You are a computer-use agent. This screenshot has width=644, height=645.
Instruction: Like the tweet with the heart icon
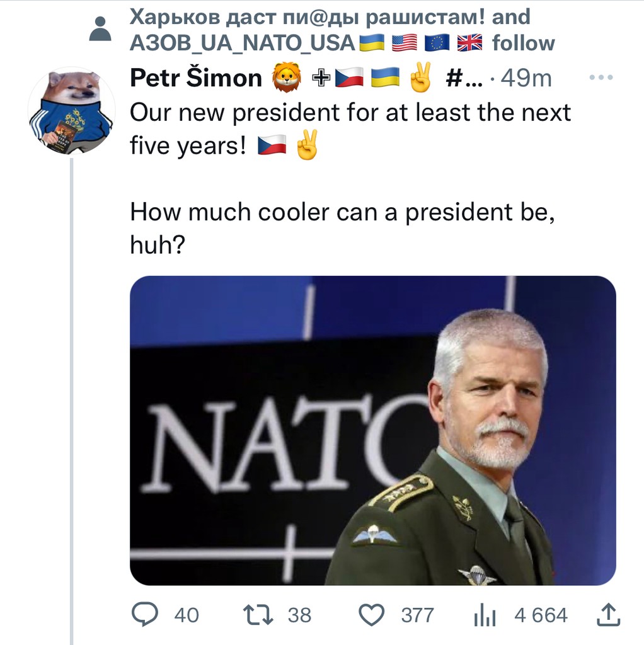coord(372,614)
